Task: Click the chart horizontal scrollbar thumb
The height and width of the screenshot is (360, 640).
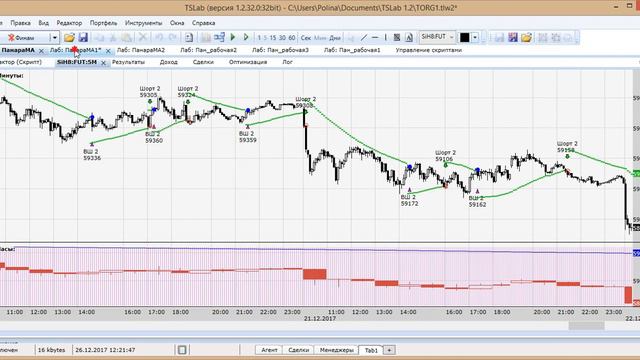Action: point(587,325)
